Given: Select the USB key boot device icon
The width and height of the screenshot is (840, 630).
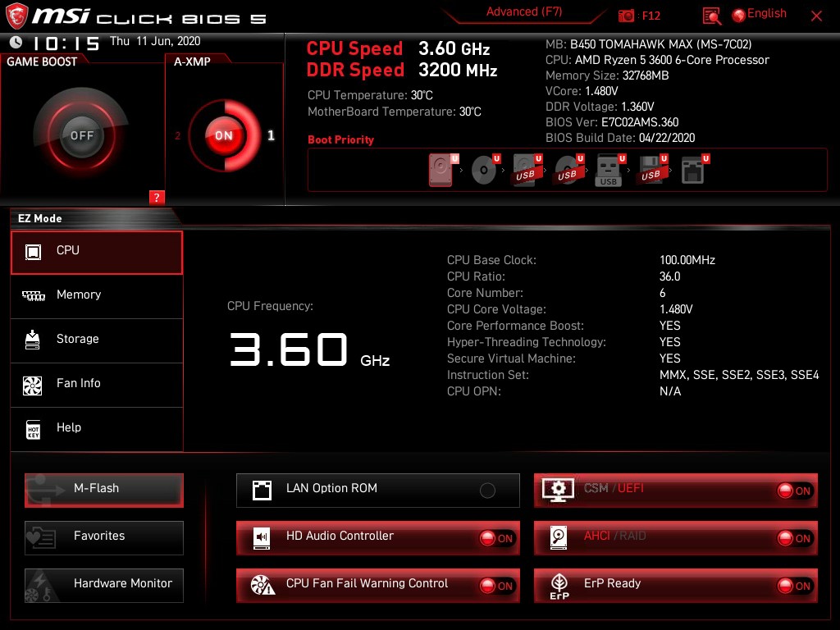Looking at the screenshot, I should [609, 171].
